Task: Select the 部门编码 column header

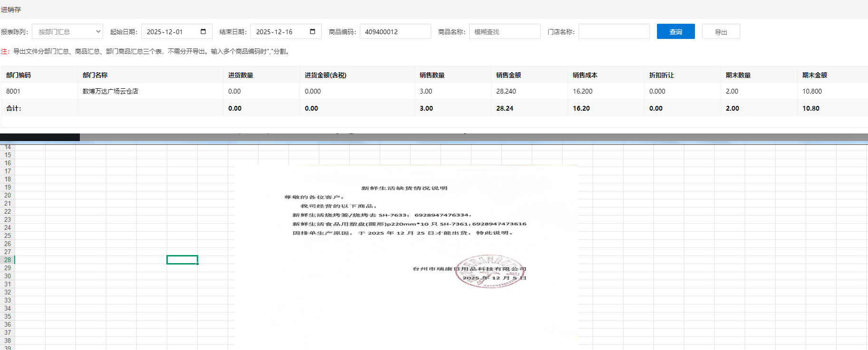Action: (19, 75)
